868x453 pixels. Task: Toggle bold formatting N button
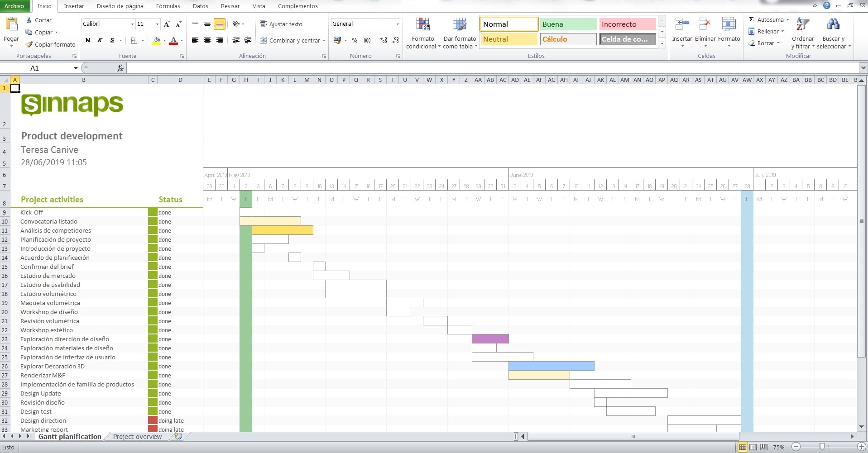pyautogui.click(x=88, y=40)
